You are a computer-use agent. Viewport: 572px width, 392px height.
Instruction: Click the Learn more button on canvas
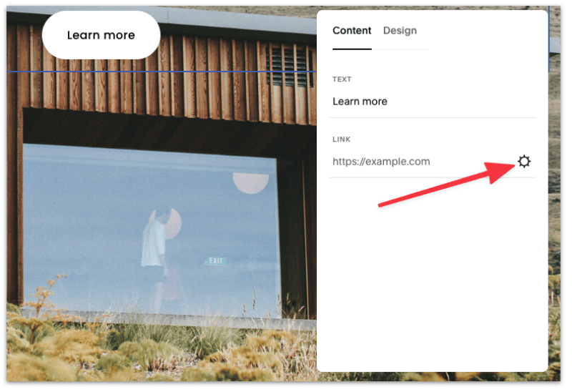click(101, 35)
